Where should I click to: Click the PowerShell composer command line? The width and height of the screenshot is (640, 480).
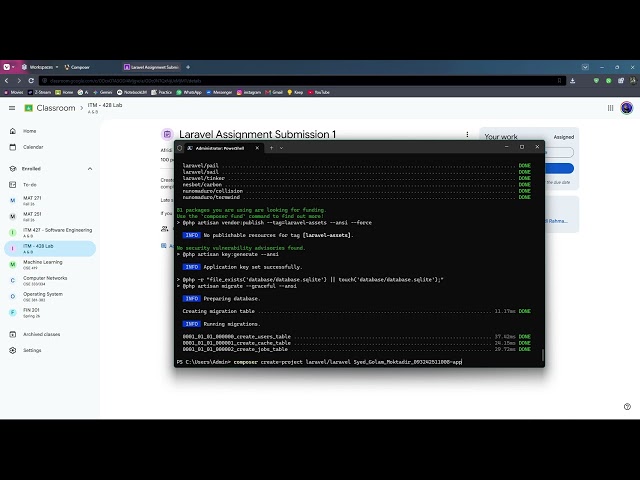(x=319, y=362)
